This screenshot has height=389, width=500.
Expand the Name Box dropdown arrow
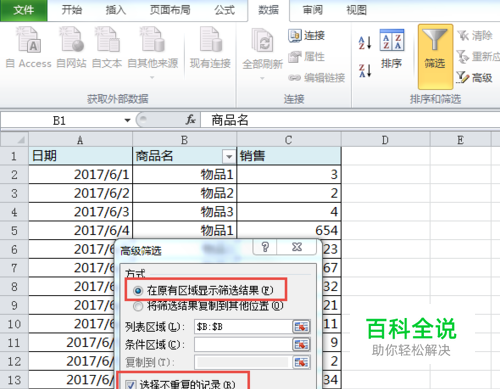pos(127,120)
